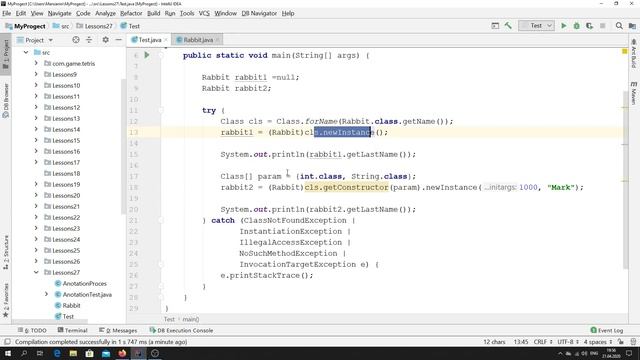The height and width of the screenshot is (360, 640).
Task: Click the stop process icon
Action: (602, 26)
